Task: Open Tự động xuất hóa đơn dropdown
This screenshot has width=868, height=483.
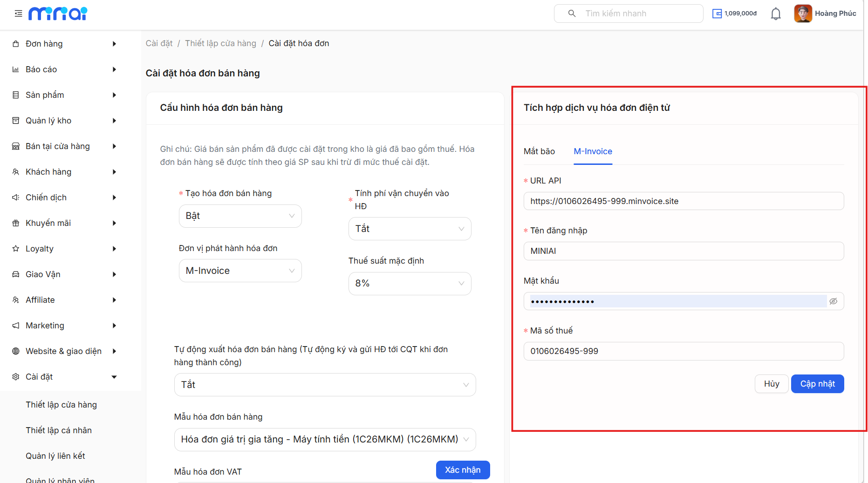Action: coord(325,385)
